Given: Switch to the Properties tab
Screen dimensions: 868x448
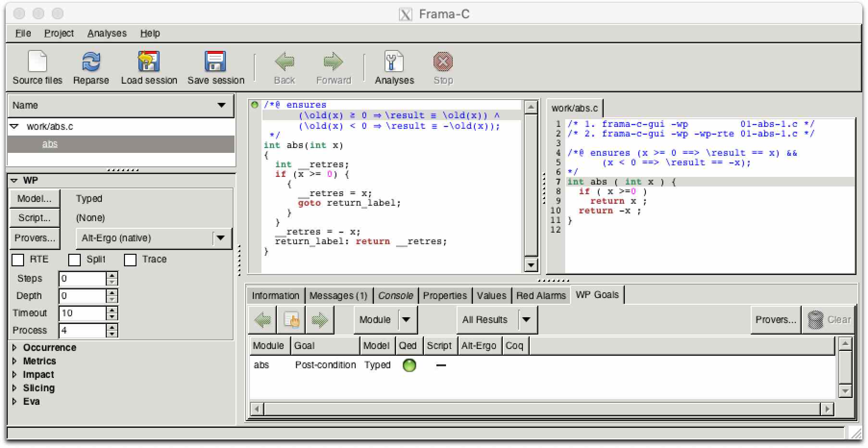Looking at the screenshot, I should pyautogui.click(x=445, y=296).
